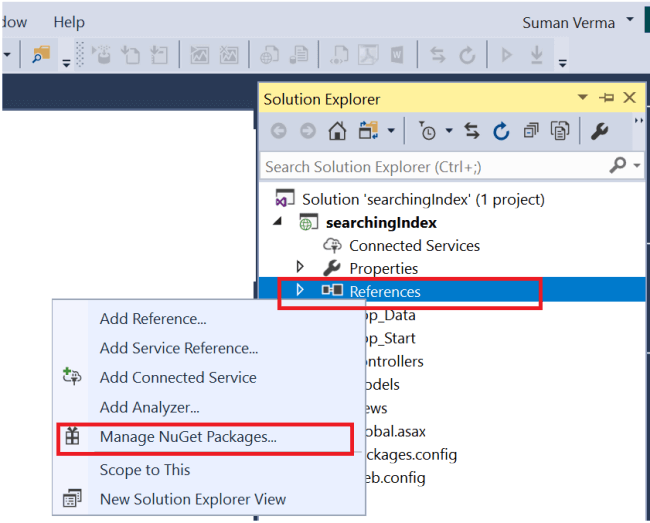Open Properties wrench icon in Solution Explorer toolbar

[x=599, y=131]
